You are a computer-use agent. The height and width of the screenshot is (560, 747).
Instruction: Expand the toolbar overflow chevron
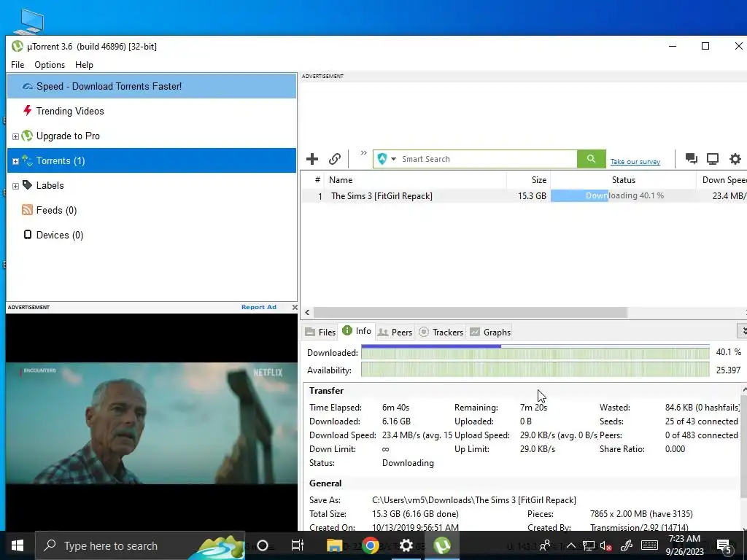point(364,153)
